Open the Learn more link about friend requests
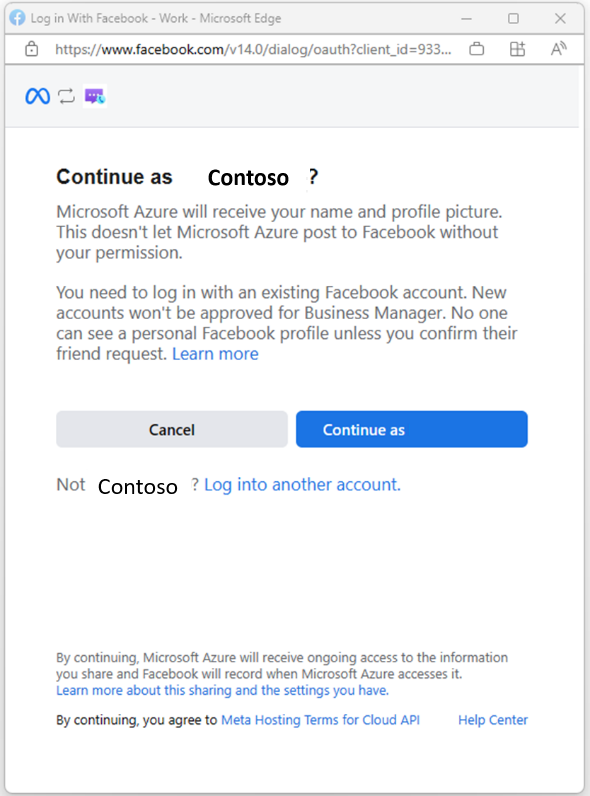This screenshot has height=796, width=590. [215, 354]
